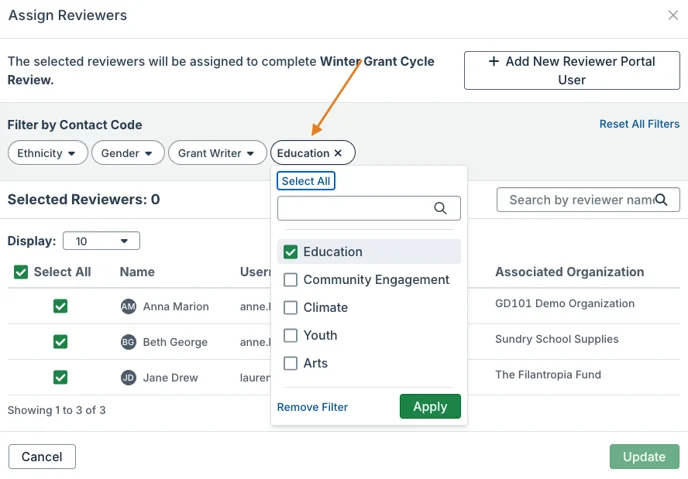Click plus icon on Add New Reviewer button
Viewport: 688px width, 479px height.
[494, 61]
